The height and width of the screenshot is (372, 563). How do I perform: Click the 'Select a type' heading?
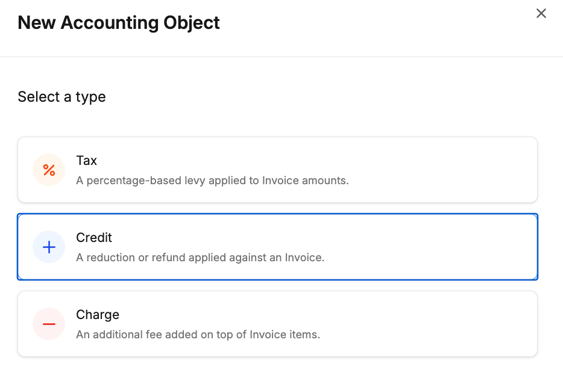pyautogui.click(x=62, y=97)
